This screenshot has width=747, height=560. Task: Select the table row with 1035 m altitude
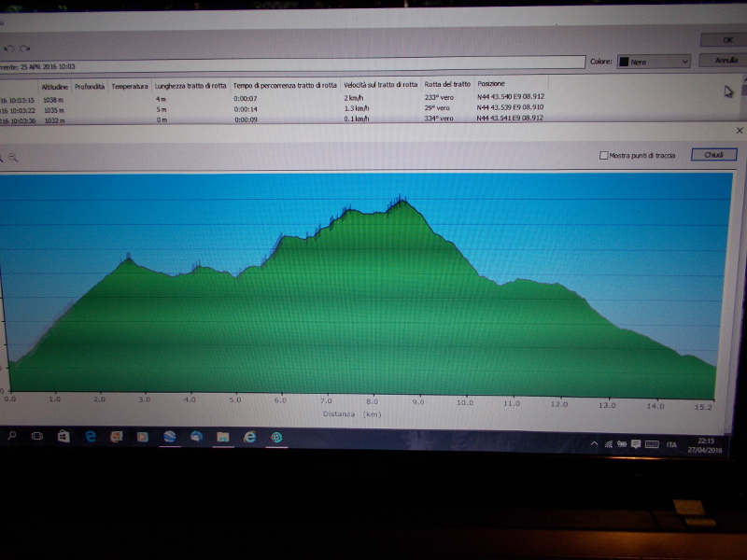point(272,109)
